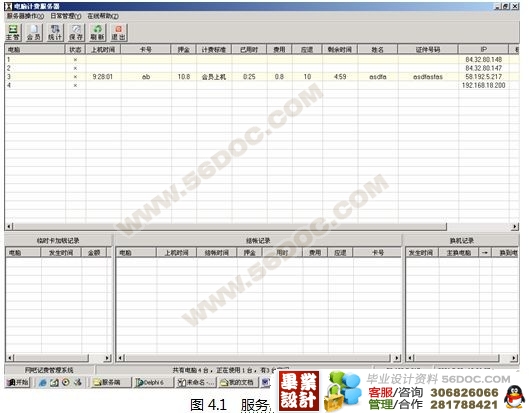Click left arrow of 结帐记录 scrollbar
Image resolution: width=530 pixels, height=413 pixels.
tap(120, 358)
